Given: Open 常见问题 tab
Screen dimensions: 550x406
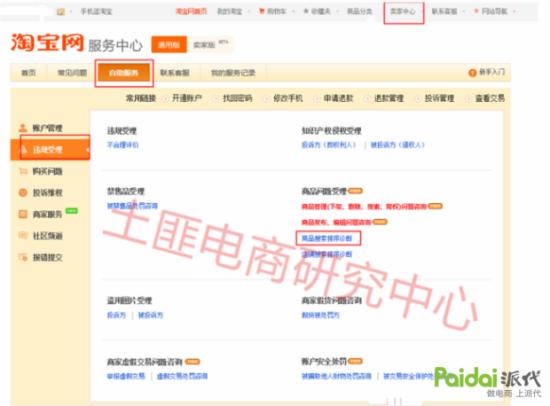Looking at the screenshot, I should [72, 73].
